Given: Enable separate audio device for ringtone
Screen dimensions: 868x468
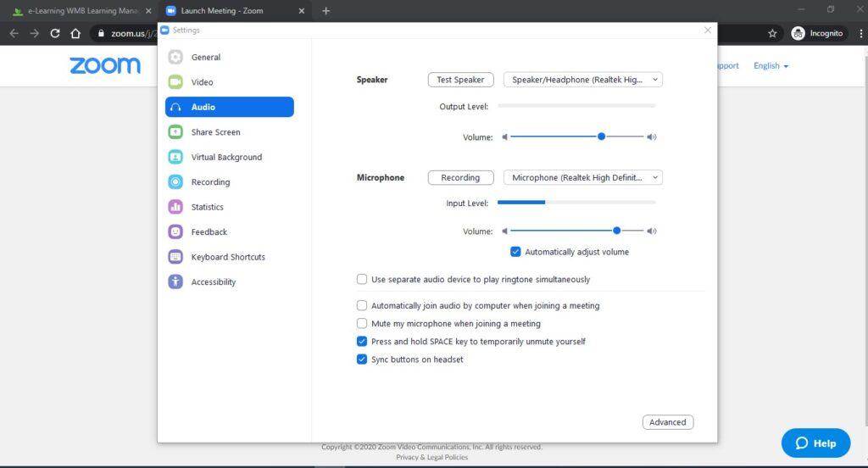Looking at the screenshot, I should click(362, 279).
